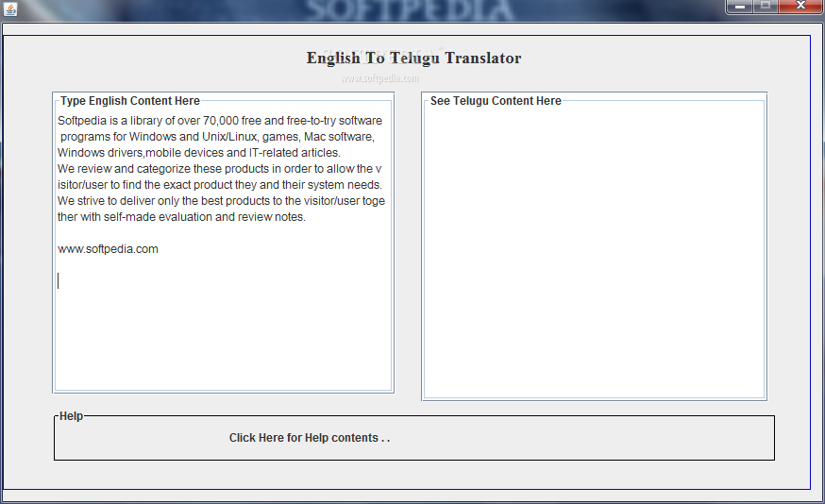Viewport: 825px width, 504px height.
Task: Click the line "ther with self-made evaluation and review notes."
Action: tap(181, 217)
